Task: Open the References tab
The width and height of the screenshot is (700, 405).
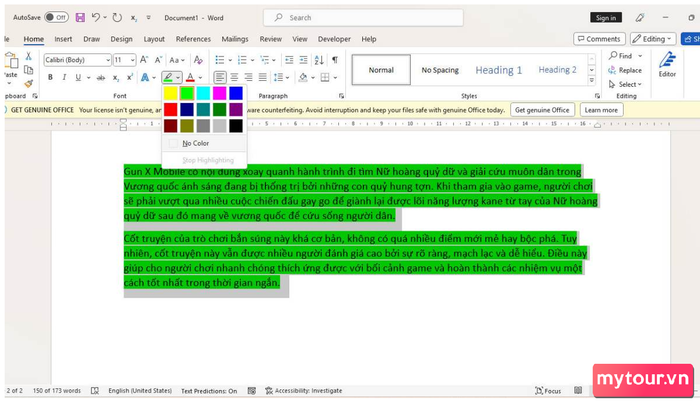Action: [193, 39]
